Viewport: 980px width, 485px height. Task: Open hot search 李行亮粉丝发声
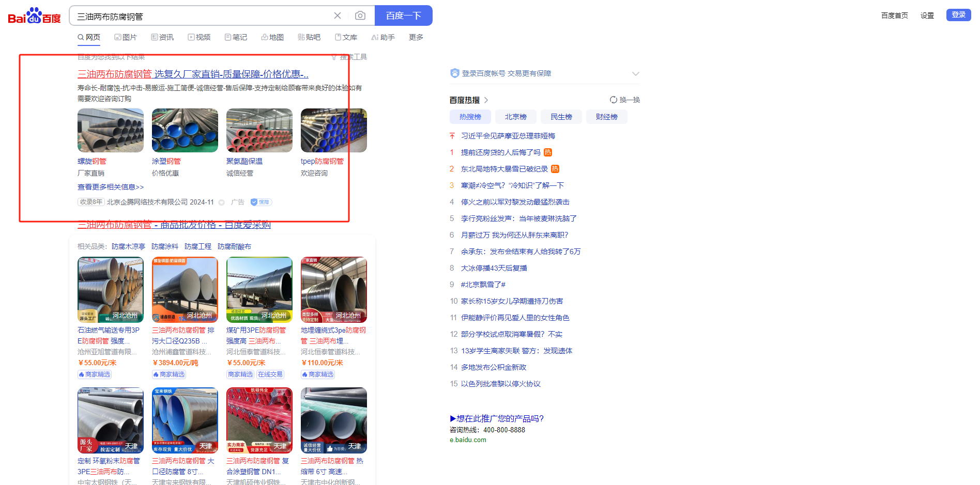(519, 218)
